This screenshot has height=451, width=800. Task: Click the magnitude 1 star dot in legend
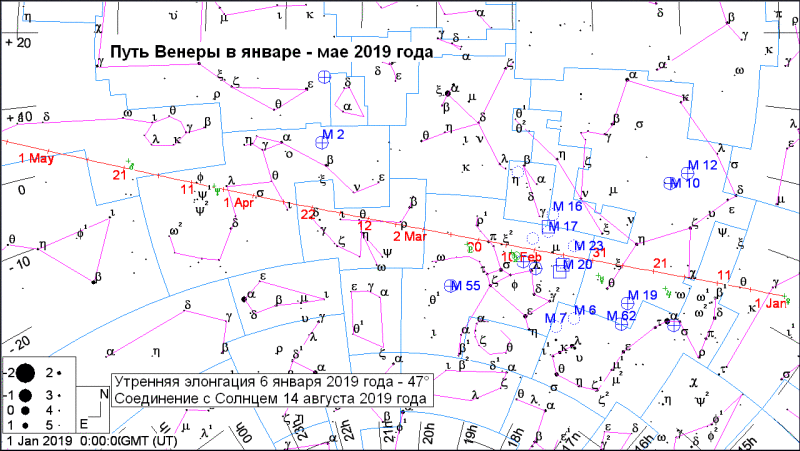(24, 425)
